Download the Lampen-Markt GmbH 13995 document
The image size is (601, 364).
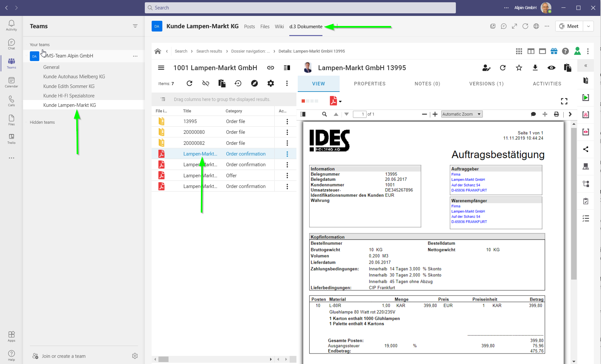(x=535, y=68)
